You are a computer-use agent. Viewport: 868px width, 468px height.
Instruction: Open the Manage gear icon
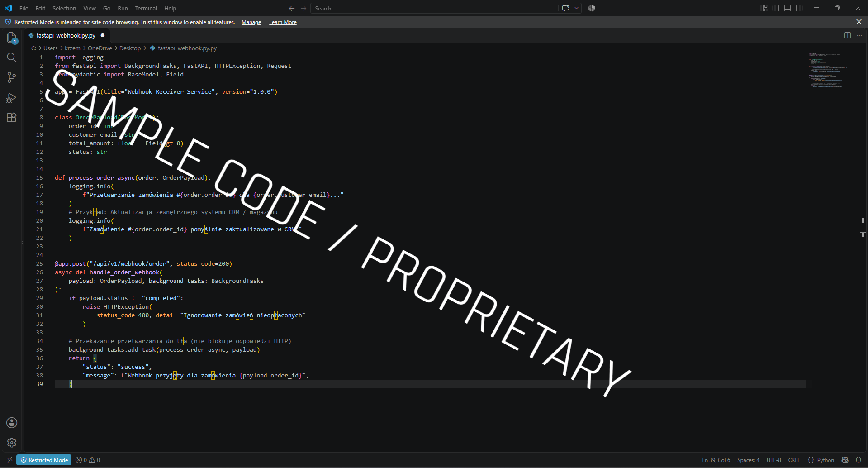[12, 443]
